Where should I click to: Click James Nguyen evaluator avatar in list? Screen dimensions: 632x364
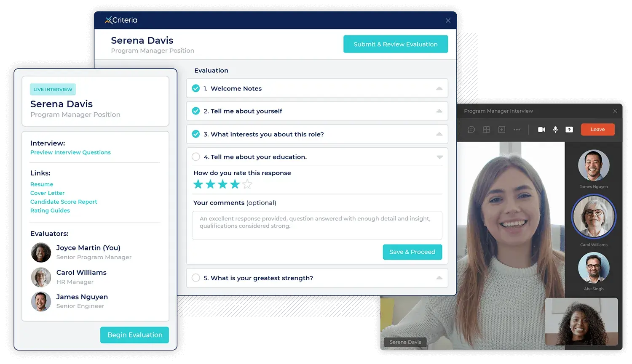[41, 302]
